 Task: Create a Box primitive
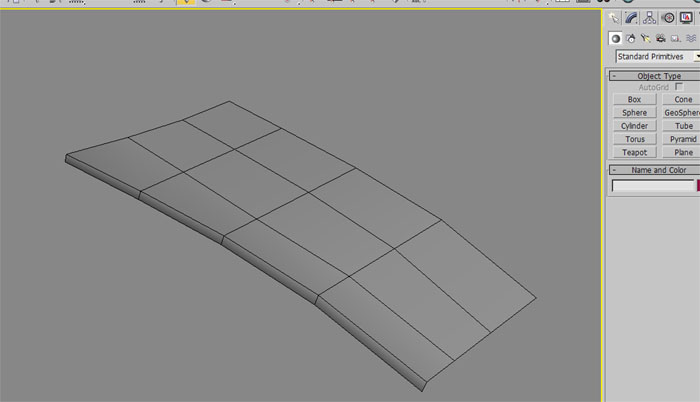pos(634,99)
